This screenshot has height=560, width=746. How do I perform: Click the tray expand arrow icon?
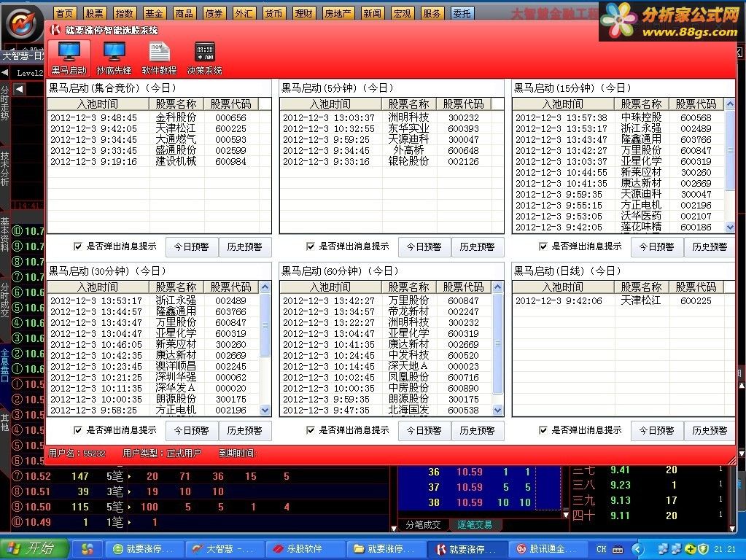pyautogui.click(x=637, y=549)
